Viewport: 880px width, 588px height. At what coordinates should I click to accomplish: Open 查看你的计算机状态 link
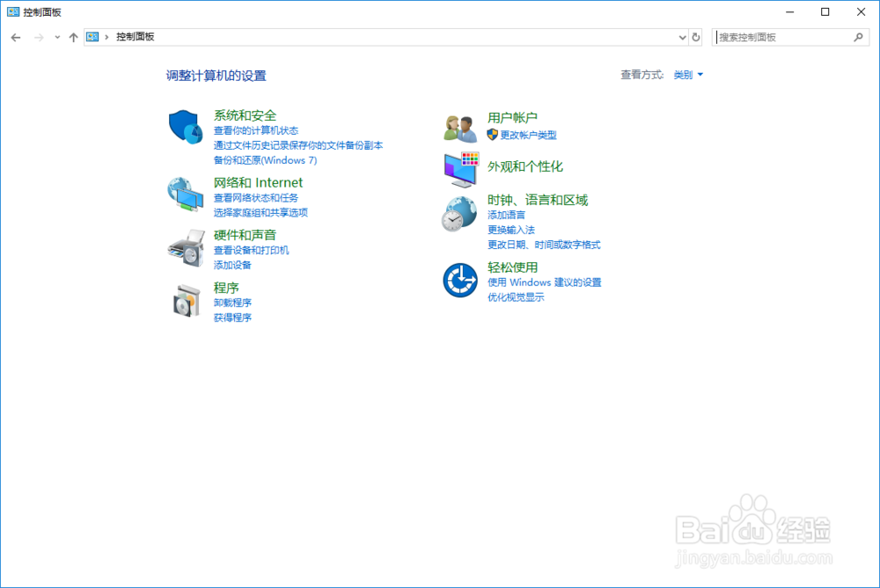pos(256,130)
